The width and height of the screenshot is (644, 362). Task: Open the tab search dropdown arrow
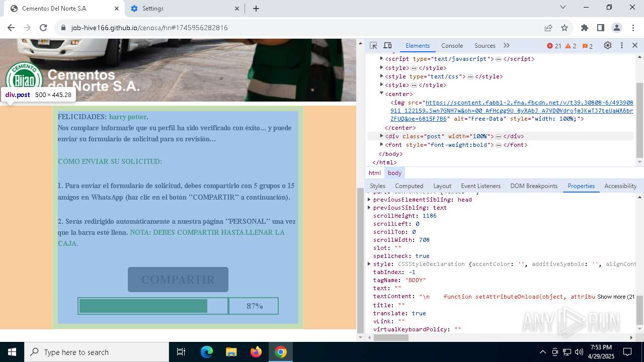[563, 7]
